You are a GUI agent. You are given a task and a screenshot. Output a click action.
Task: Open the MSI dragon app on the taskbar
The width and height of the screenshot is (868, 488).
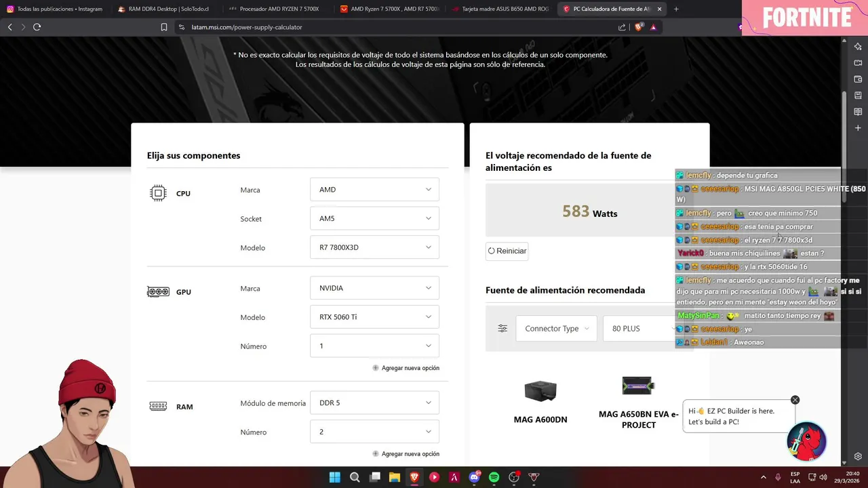pos(534,477)
